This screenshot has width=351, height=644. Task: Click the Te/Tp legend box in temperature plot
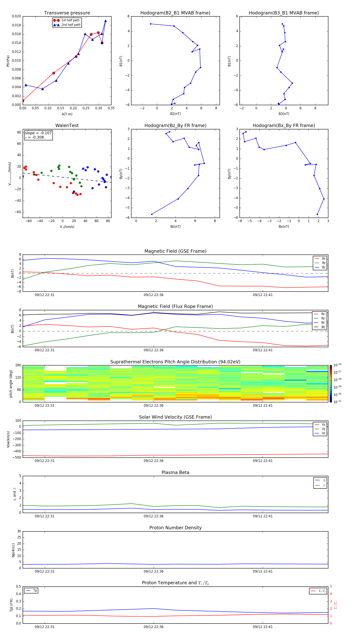click(x=318, y=591)
